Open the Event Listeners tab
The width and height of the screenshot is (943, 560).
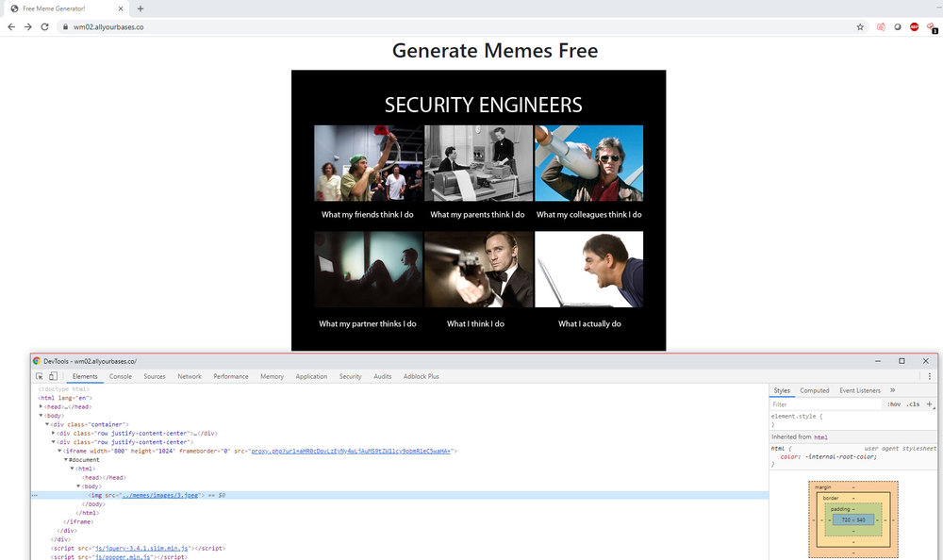click(860, 390)
